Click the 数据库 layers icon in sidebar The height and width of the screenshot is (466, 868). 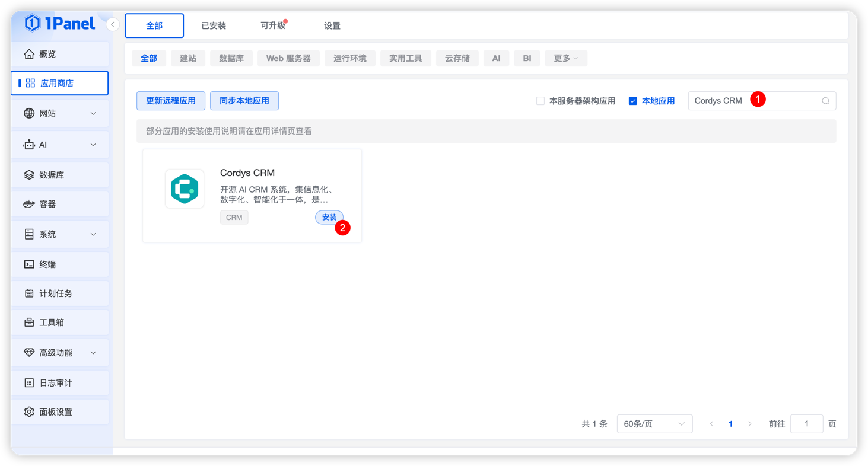tap(29, 175)
